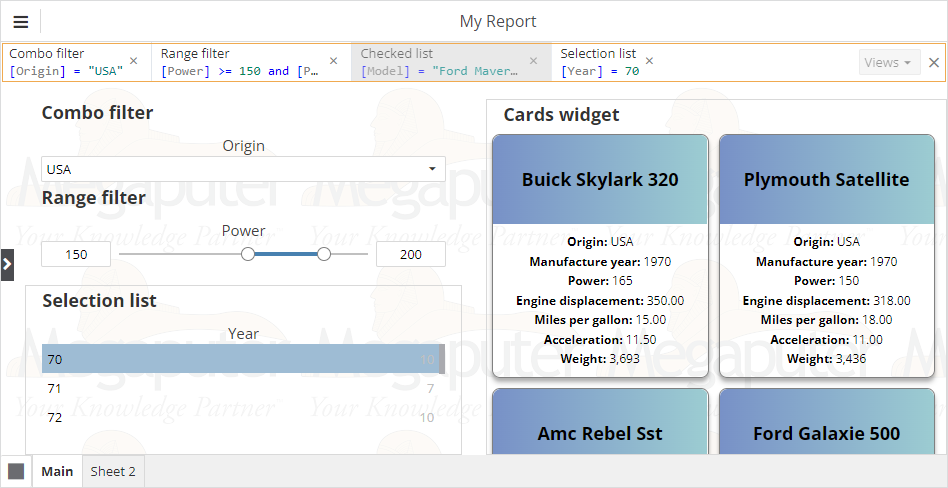Switch to the Sheet 2 tab

113,471
